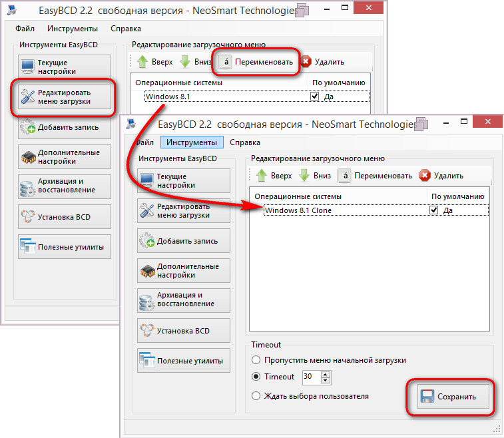Click the Timeout seconds input field
The image size is (504, 438).
pos(312,377)
